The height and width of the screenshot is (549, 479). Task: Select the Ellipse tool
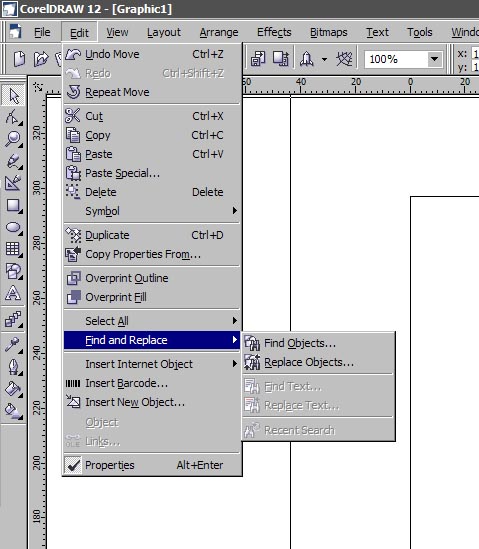tap(13, 227)
